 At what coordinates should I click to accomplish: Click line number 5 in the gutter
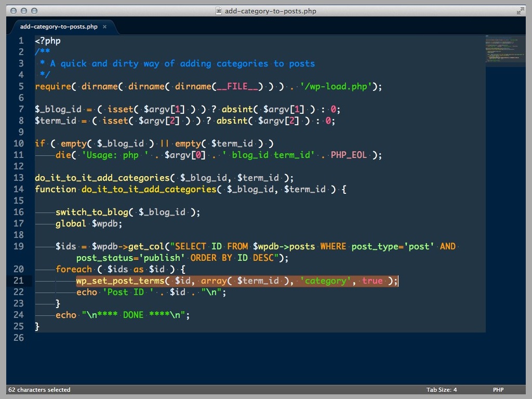[x=21, y=86]
